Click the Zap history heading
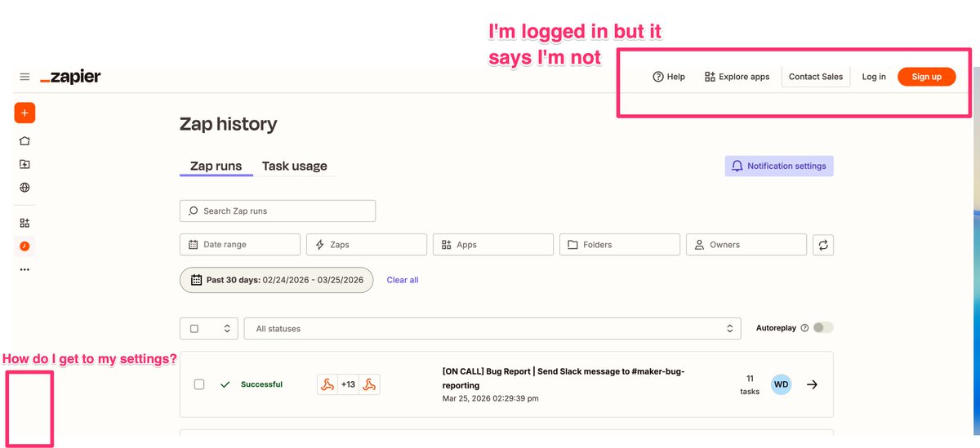The height and width of the screenshot is (448, 980). pos(228,124)
